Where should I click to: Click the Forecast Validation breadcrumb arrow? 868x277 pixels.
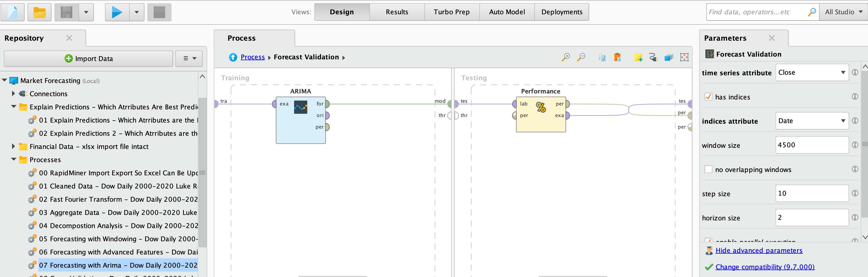pyautogui.click(x=344, y=58)
